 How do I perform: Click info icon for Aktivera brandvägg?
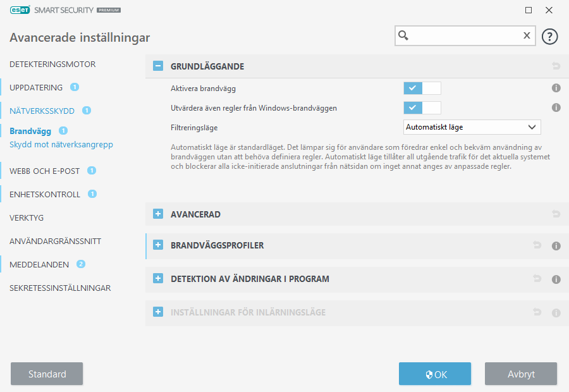point(556,89)
